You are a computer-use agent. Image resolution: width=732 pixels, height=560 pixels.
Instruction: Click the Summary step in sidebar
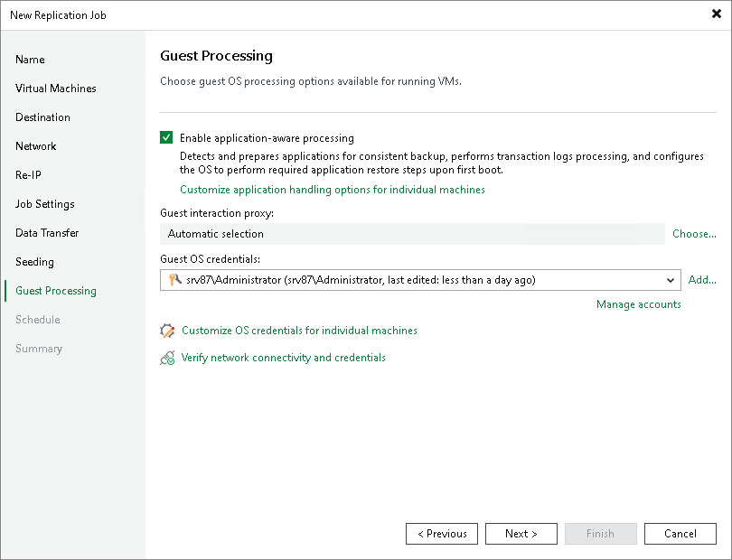(x=39, y=349)
